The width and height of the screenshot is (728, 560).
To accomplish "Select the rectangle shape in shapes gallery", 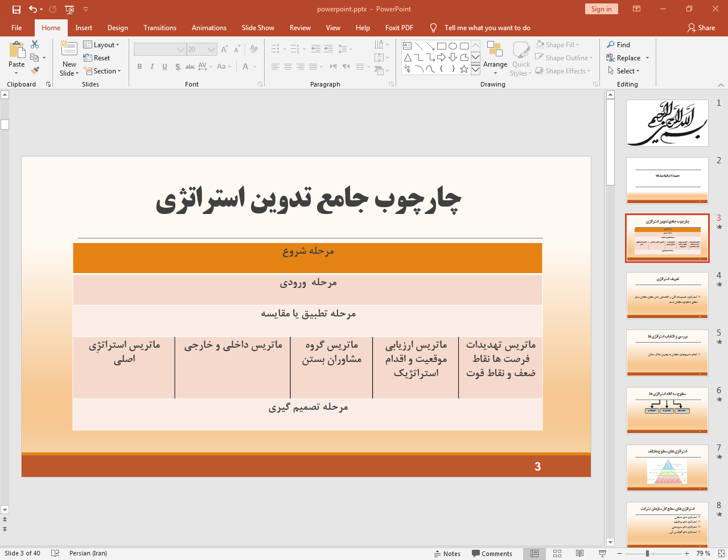I will [x=442, y=46].
